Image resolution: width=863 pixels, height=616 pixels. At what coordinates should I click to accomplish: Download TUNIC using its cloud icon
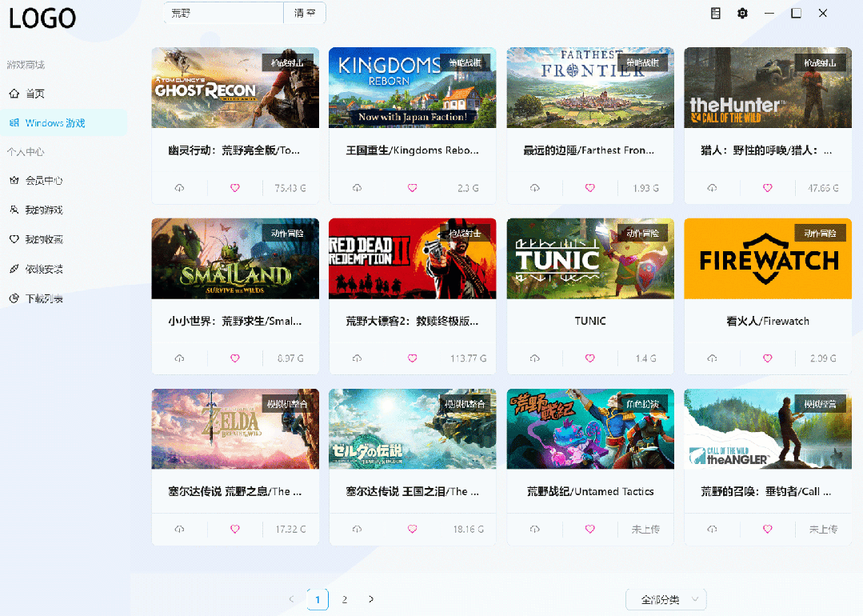tap(534, 358)
